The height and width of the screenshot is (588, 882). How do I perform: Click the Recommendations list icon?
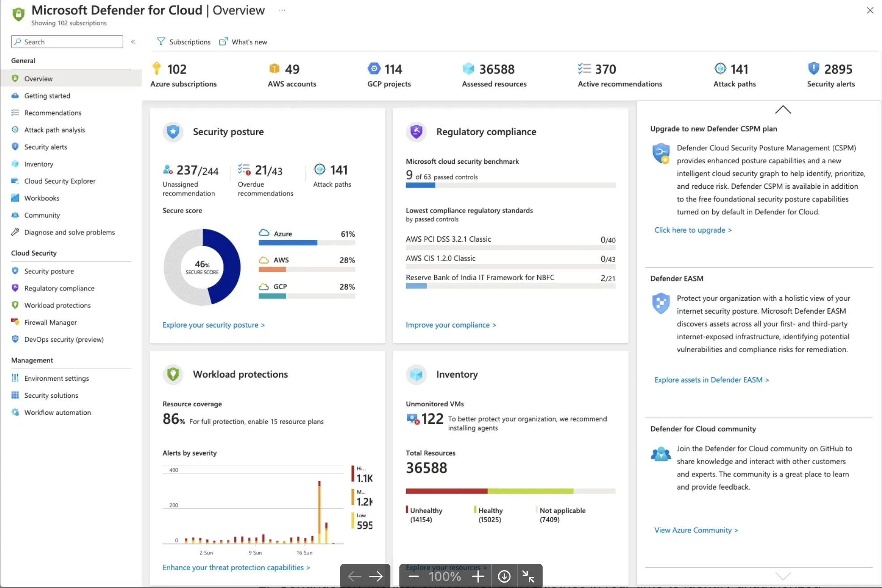coord(15,112)
